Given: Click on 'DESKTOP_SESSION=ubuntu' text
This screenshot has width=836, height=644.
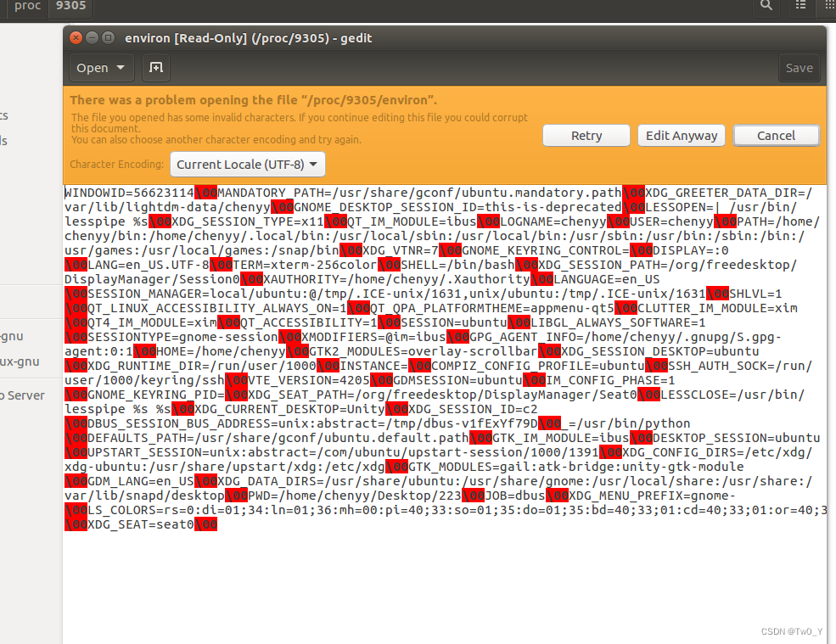Looking at the screenshot, I should pyautogui.click(x=737, y=438).
